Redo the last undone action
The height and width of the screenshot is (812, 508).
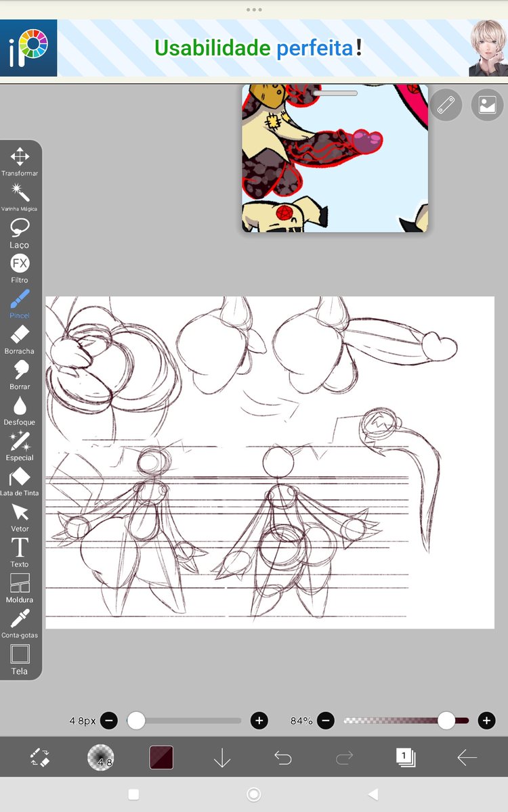[344, 759]
